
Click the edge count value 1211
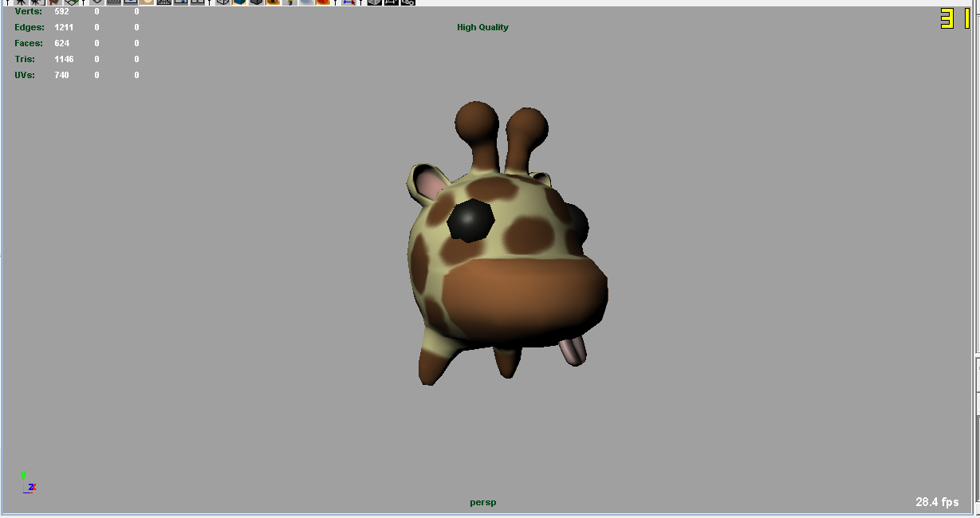click(64, 27)
